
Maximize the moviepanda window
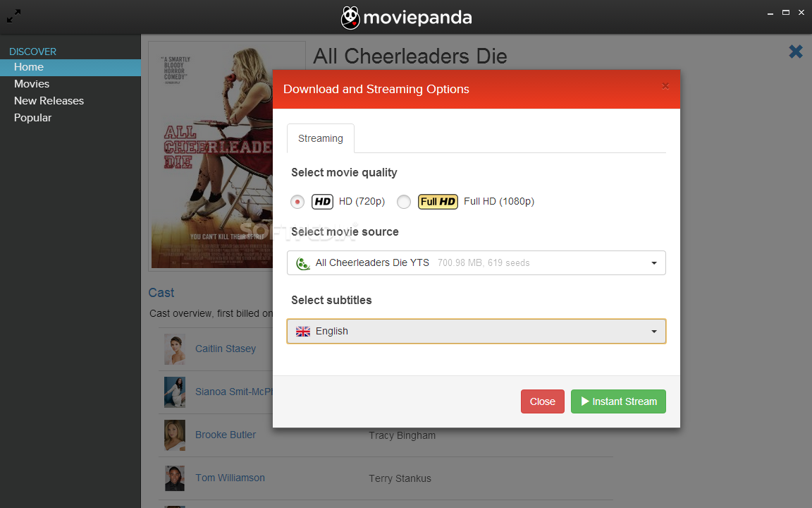tap(786, 13)
